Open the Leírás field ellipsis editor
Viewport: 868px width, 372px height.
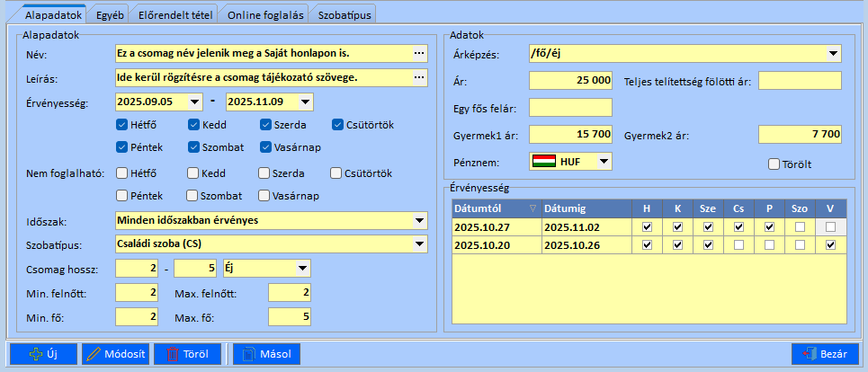tap(419, 78)
